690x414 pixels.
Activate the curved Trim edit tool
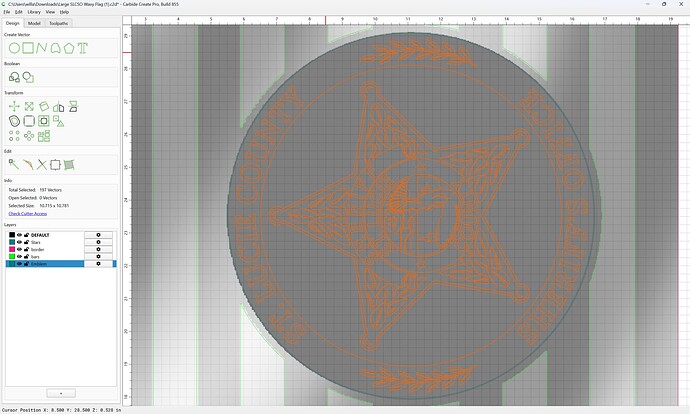point(28,165)
